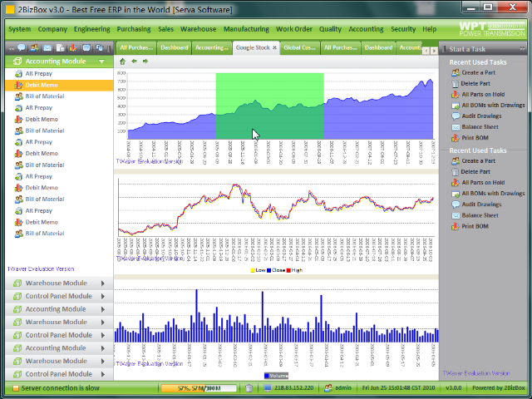This screenshot has height=399, width=532.
Task: Open the topmost Bill of Material sidebar item
Action: tap(45, 96)
